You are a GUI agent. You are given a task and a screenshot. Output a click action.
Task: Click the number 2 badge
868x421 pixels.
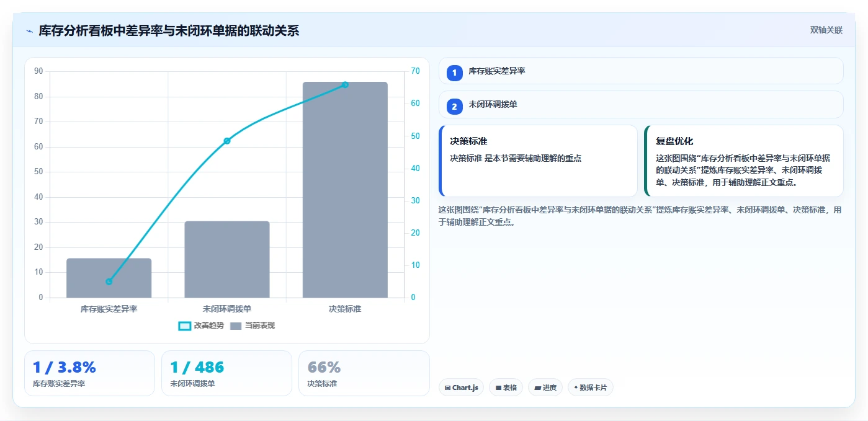pos(454,107)
